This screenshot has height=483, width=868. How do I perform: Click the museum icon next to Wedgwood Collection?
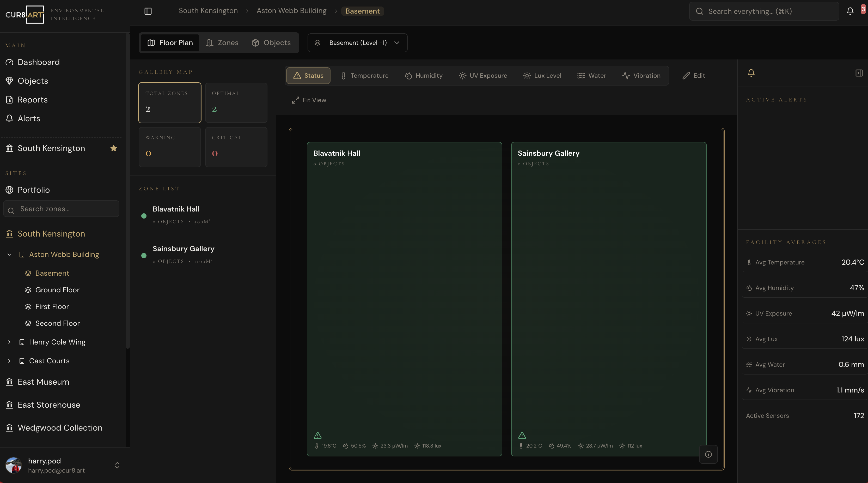tap(9, 428)
